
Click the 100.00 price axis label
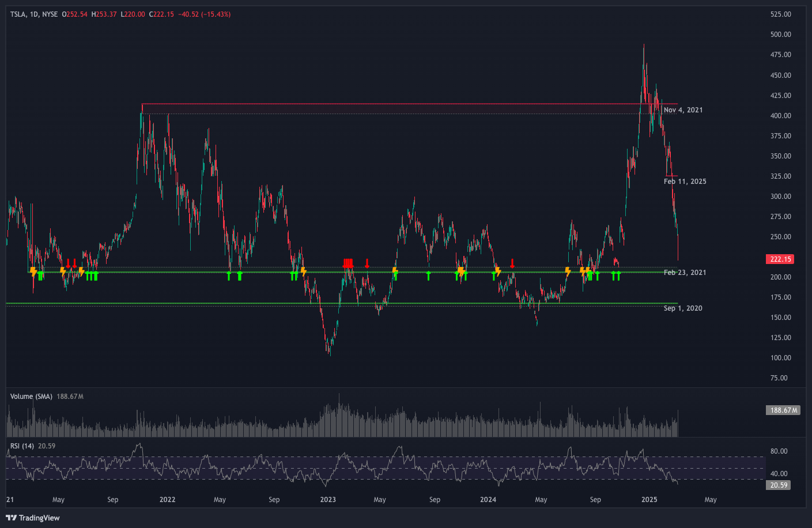[x=780, y=358]
